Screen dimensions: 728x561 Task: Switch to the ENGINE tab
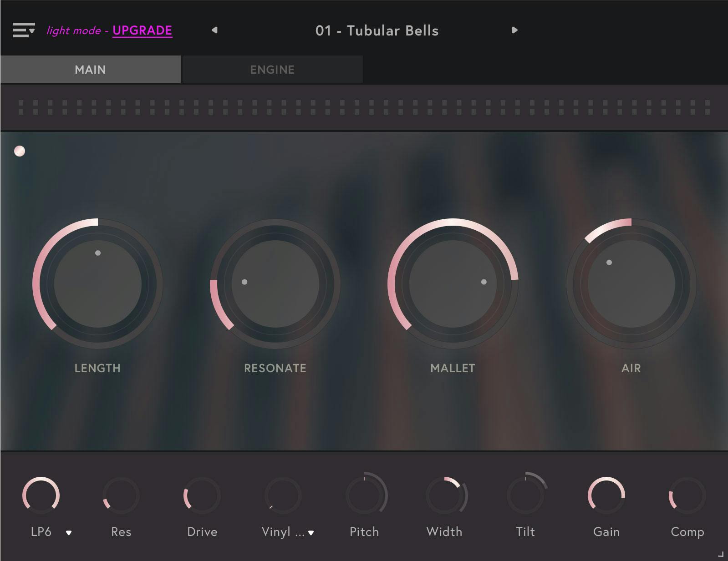pos(272,70)
